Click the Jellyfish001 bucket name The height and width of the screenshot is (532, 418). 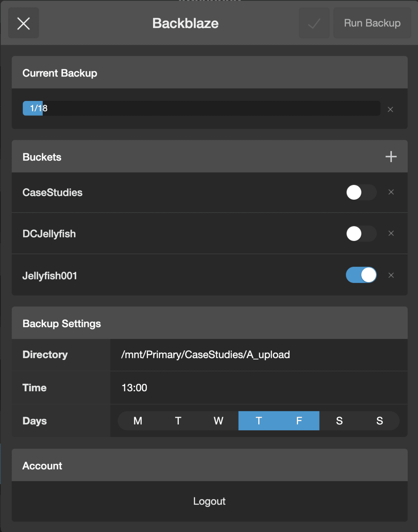coord(50,276)
